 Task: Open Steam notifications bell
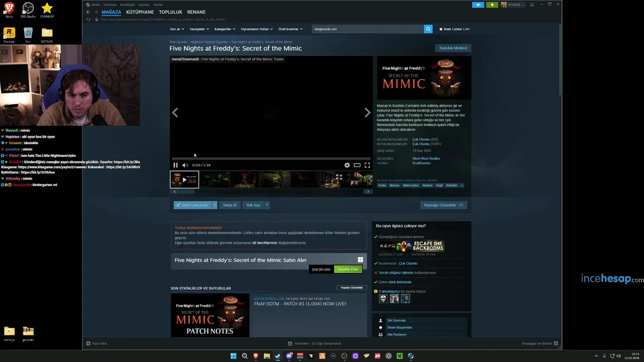coord(492,5)
